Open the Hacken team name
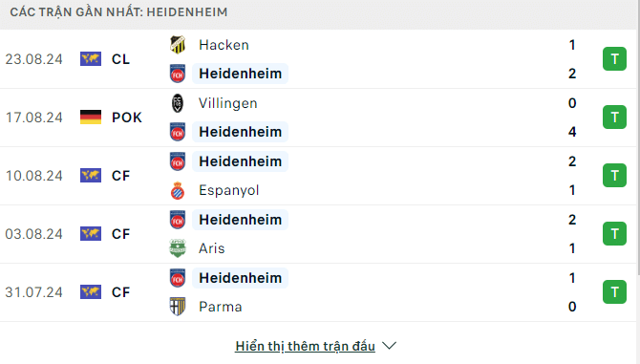640x364 pixels. coord(224,45)
